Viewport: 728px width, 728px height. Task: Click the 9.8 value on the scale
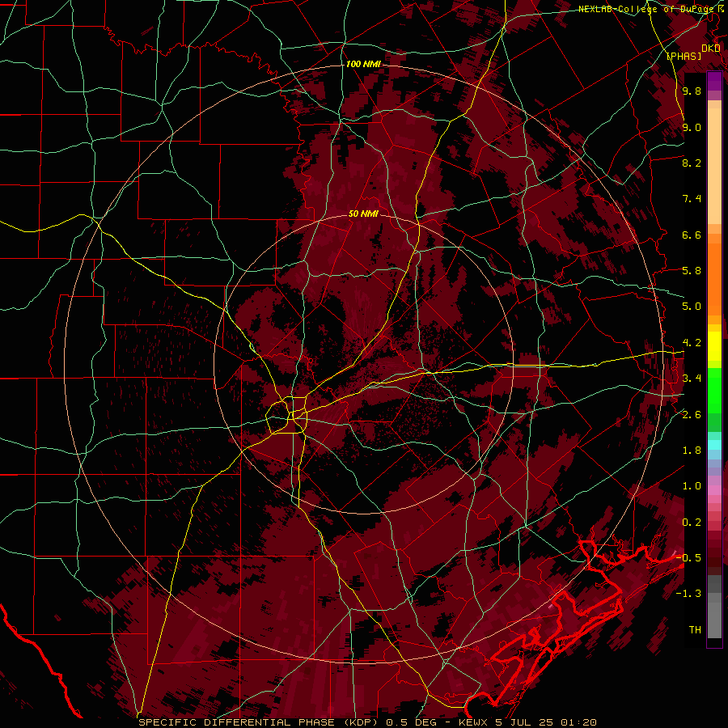(692, 91)
